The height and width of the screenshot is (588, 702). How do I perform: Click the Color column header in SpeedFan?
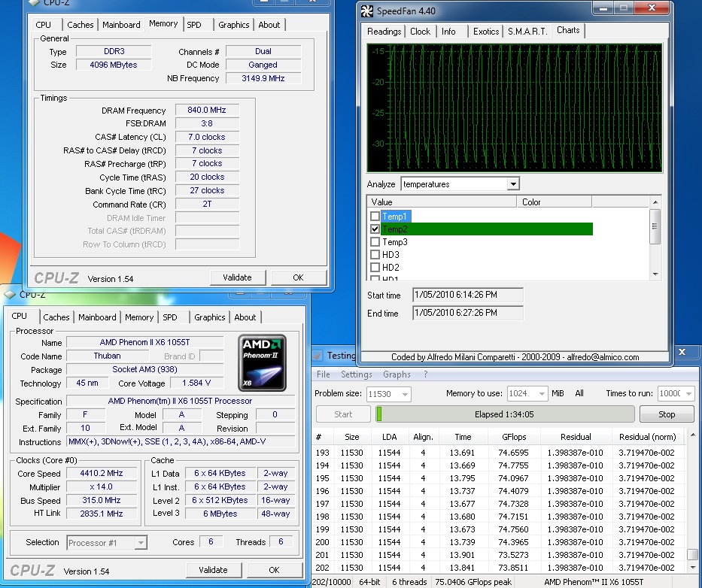click(x=555, y=202)
